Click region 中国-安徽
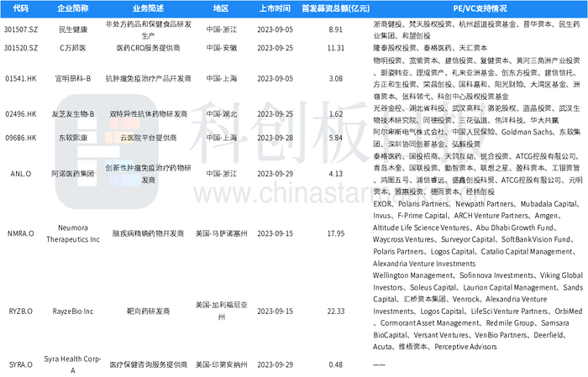The image size is (588, 377). click(221, 48)
